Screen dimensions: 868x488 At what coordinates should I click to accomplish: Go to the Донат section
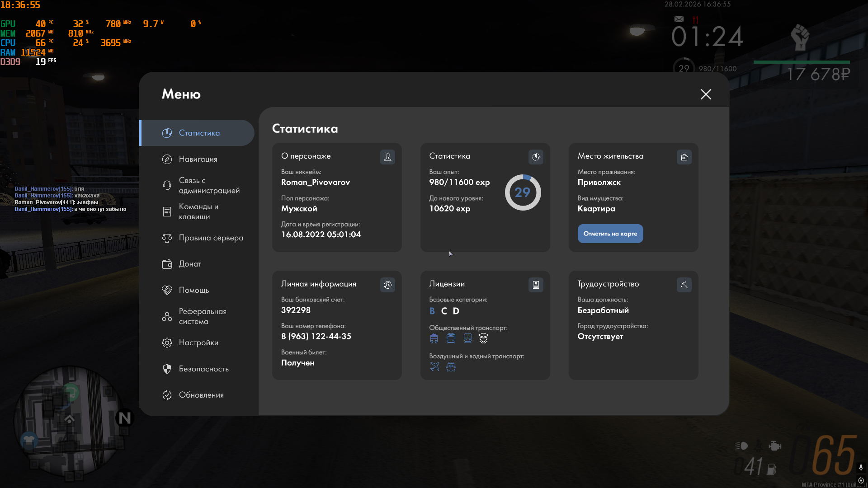190,264
